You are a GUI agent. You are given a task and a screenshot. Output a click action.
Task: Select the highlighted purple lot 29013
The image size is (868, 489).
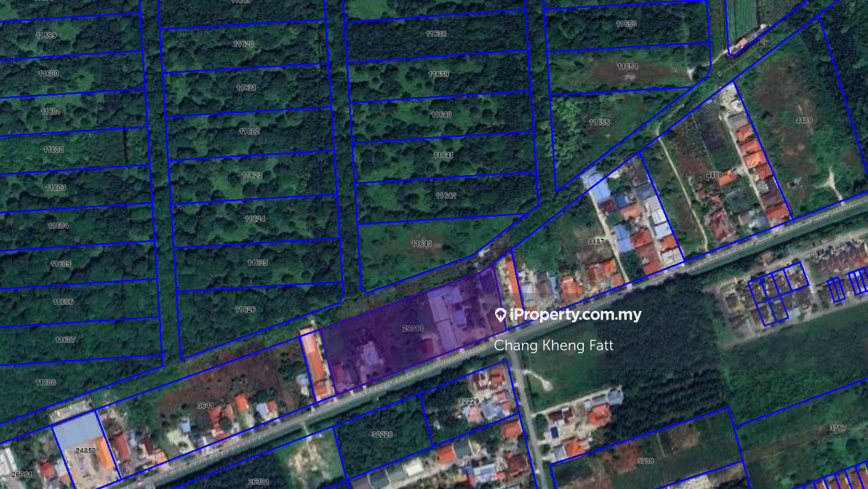[x=412, y=329]
